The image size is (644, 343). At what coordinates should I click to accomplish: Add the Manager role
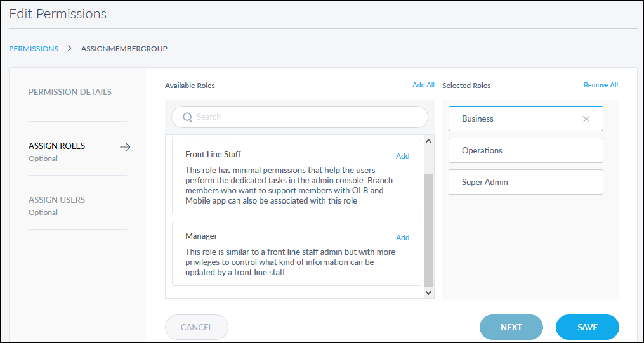pos(402,238)
